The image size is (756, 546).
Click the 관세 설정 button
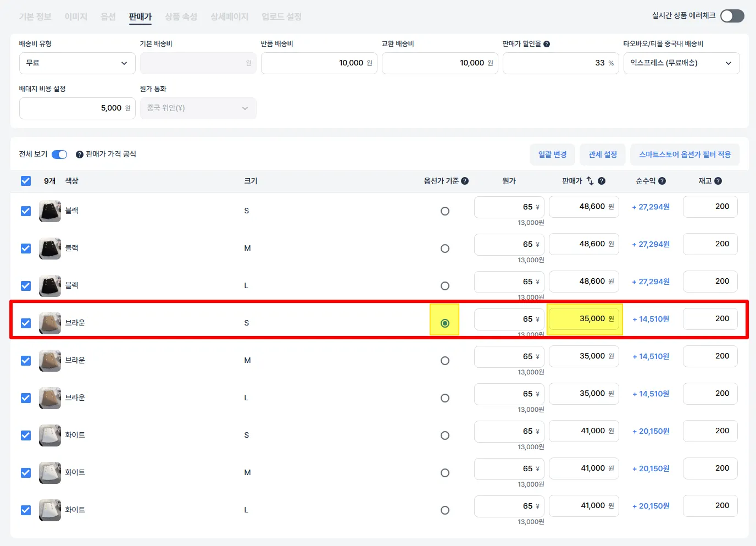(x=603, y=155)
